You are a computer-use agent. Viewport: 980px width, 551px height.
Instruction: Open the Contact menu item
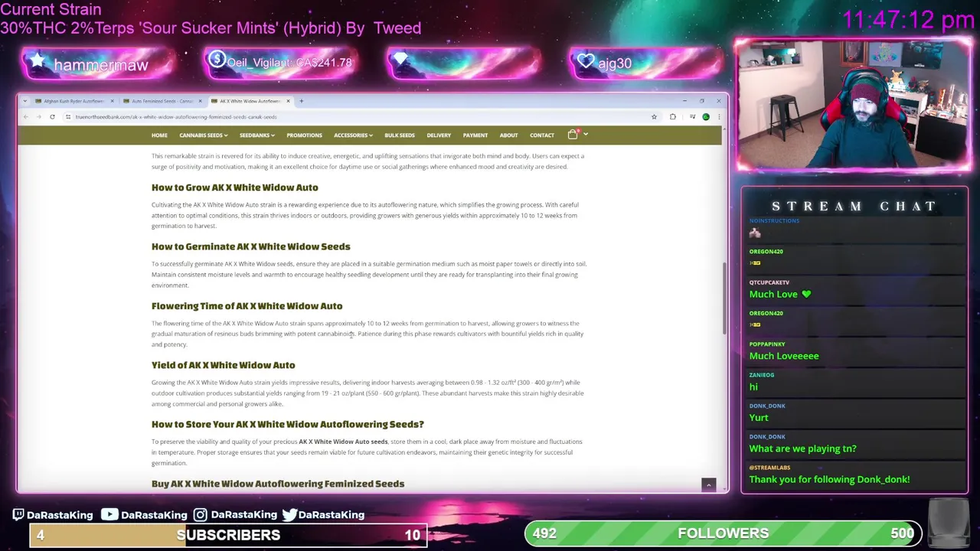tap(542, 135)
